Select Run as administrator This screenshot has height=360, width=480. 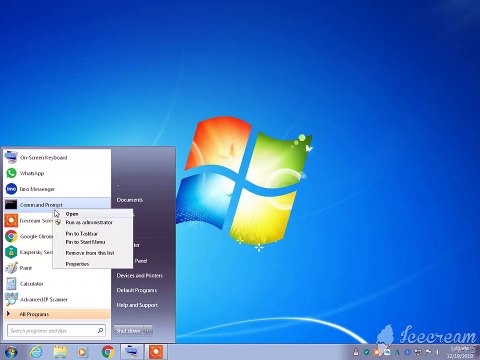tap(93, 222)
